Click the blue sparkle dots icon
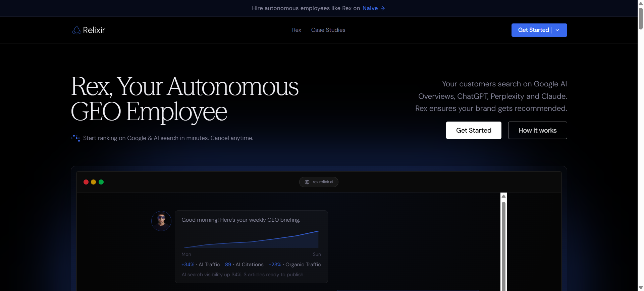Screen dimensions: 644x291 (x=75, y=138)
